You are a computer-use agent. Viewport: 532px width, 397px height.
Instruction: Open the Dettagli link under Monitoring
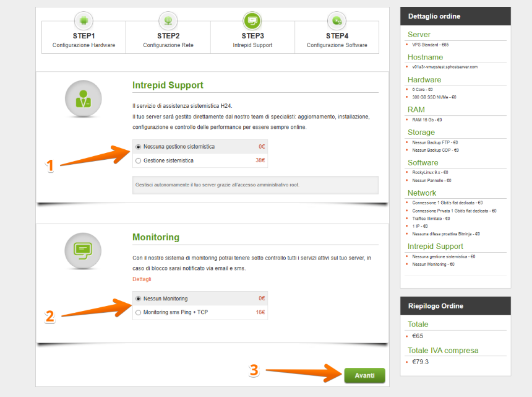coord(142,279)
